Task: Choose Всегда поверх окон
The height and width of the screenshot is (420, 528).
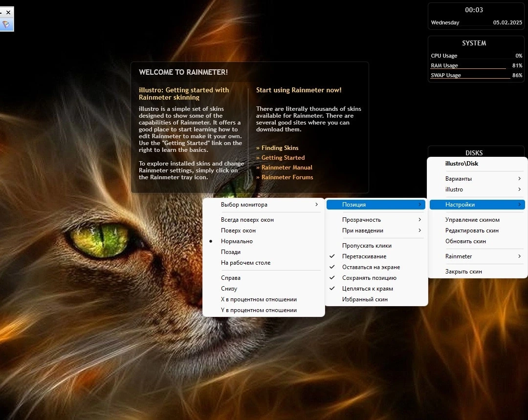Action: tap(264, 220)
